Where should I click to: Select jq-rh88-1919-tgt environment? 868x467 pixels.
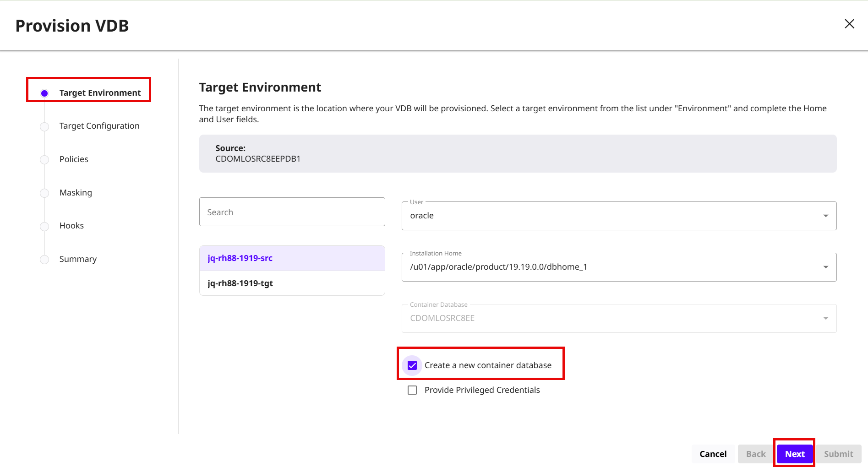pos(292,283)
